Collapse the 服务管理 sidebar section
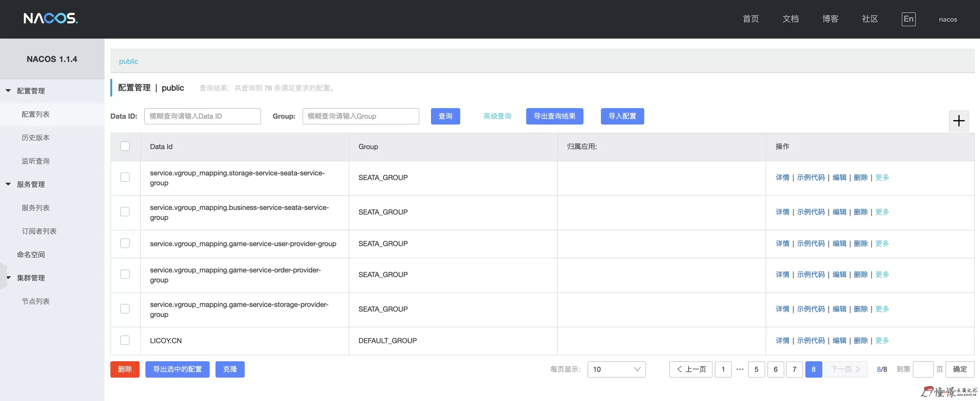Image resolution: width=980 pixels, height=401 pixels. 8,184
